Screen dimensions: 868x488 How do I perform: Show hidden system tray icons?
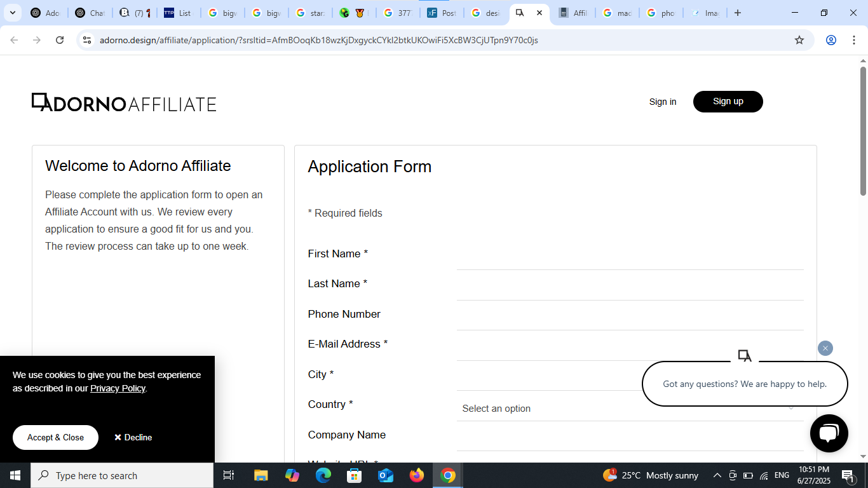pos(717,475)
